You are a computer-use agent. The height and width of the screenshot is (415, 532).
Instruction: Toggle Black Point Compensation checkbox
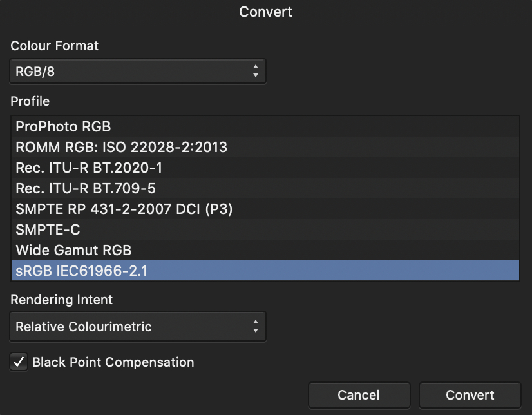click(x=19, y=362)
